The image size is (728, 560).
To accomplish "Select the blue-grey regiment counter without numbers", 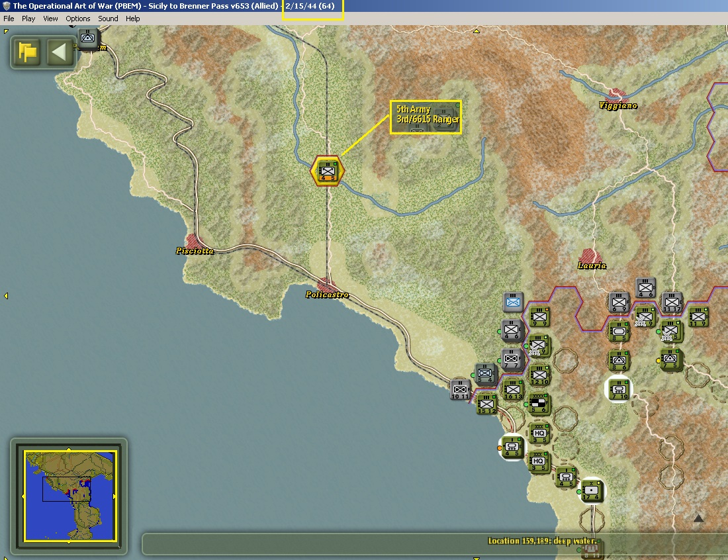I will (x=513, y=302).
